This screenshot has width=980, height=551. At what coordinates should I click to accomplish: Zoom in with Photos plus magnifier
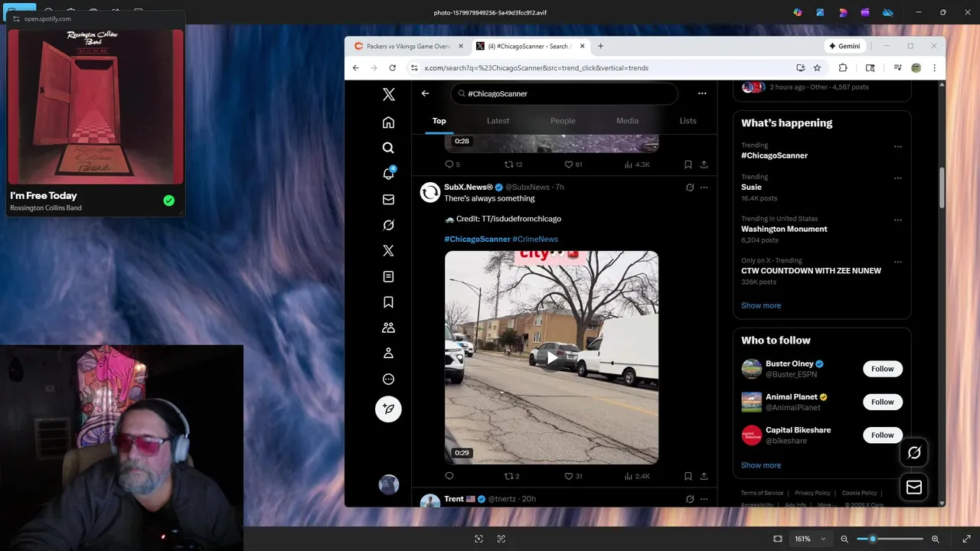pos(935,539)
